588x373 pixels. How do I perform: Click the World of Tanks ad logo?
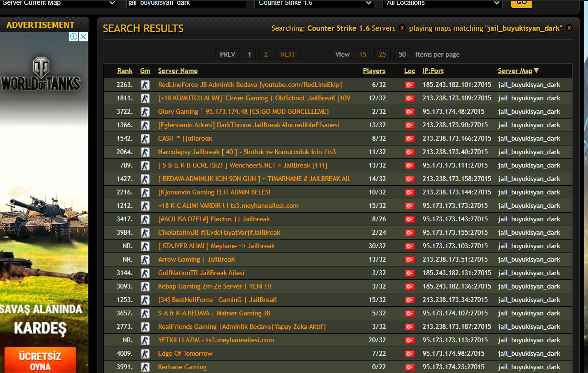pyautogui.click(x=40, y=75)
